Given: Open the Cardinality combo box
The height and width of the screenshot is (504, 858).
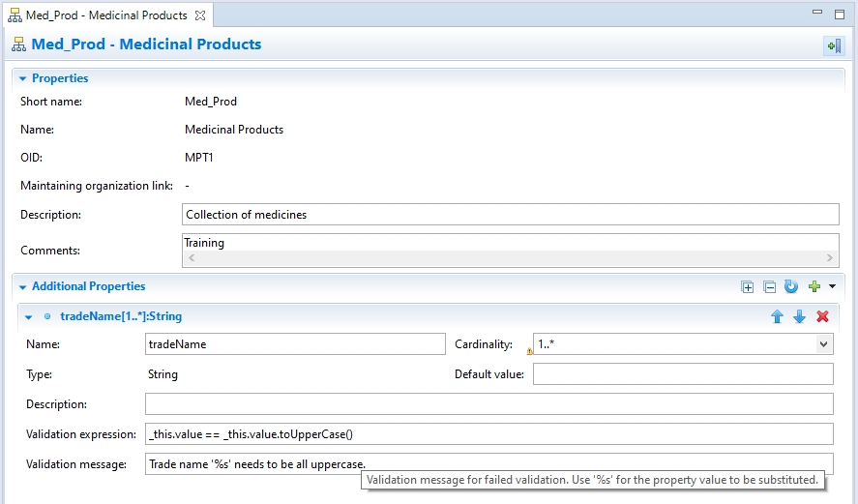Looking at the screenshot, I should tap(823, 343).
